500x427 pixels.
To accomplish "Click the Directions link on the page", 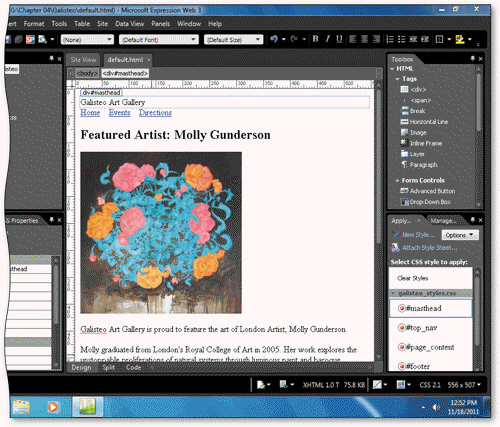I will point(155,113).
